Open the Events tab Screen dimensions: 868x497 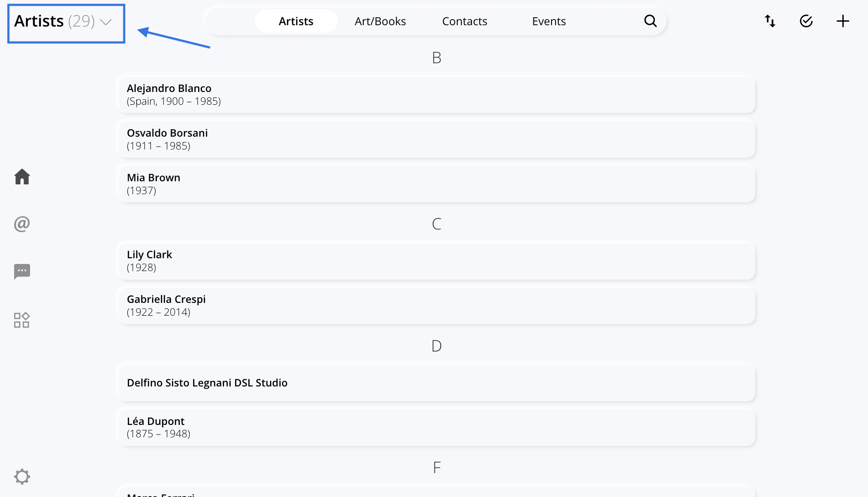[549, 21]
